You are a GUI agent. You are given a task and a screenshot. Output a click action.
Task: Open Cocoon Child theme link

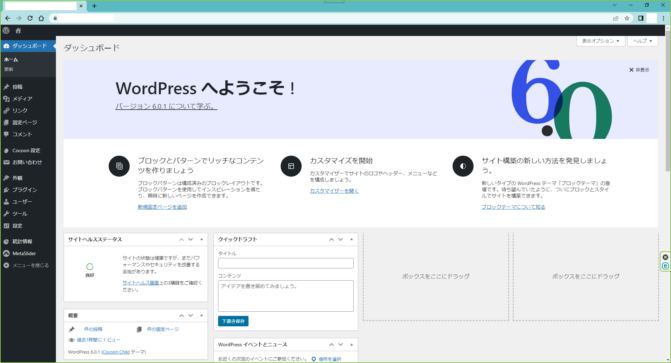[116, 352]
